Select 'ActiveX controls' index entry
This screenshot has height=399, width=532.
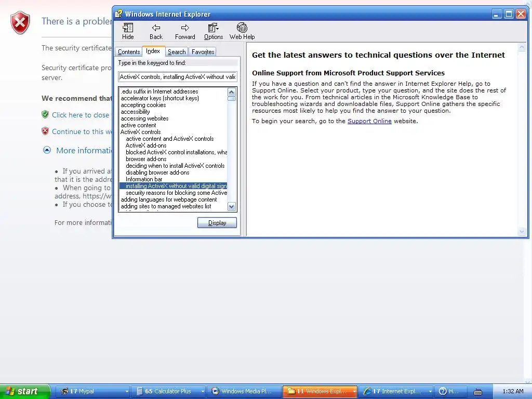(140, 132)
